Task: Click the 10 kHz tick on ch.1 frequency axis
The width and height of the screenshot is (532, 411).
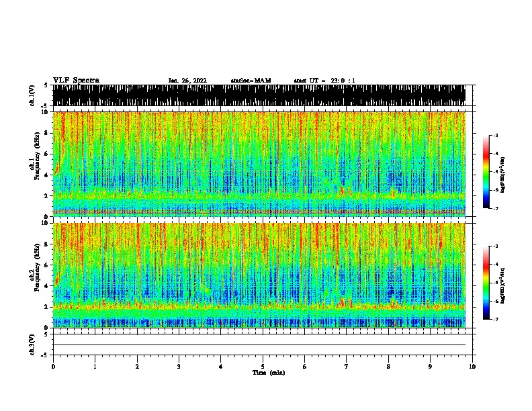Action: pyautogui.click(x=46, y=112)
